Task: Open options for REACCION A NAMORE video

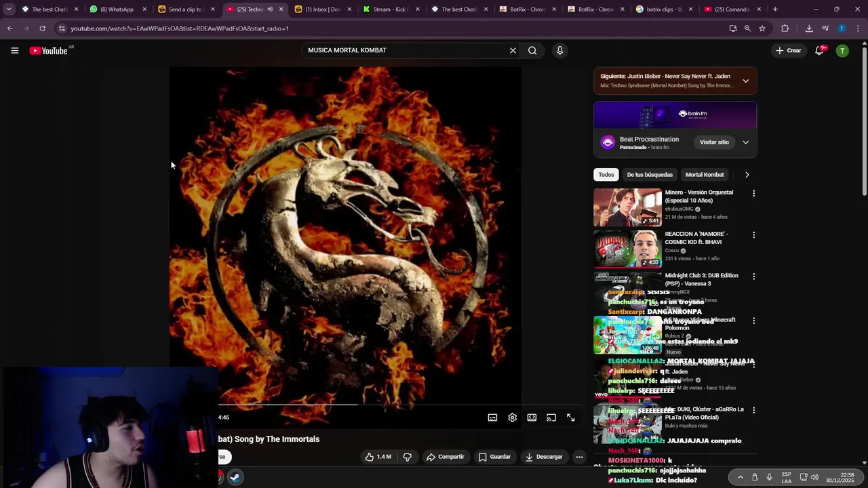Action: pyautogui.click(x=753, y=235)
